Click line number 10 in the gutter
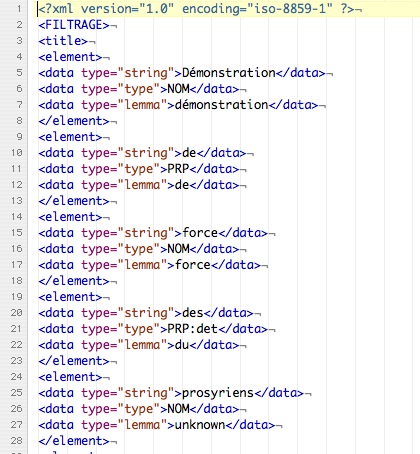This screenshot has width=420, height=454. [17, 153]
